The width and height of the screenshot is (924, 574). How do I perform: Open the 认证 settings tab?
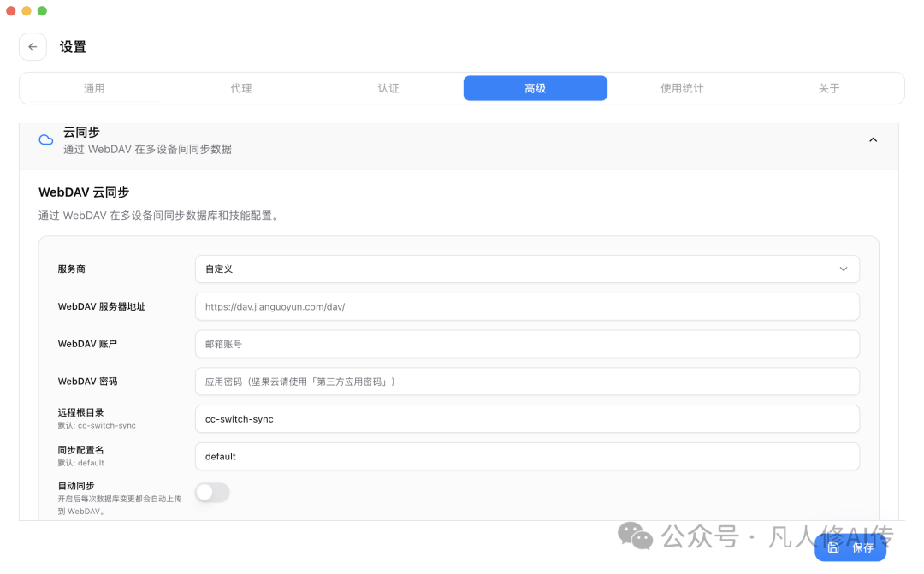coord(388,88)
